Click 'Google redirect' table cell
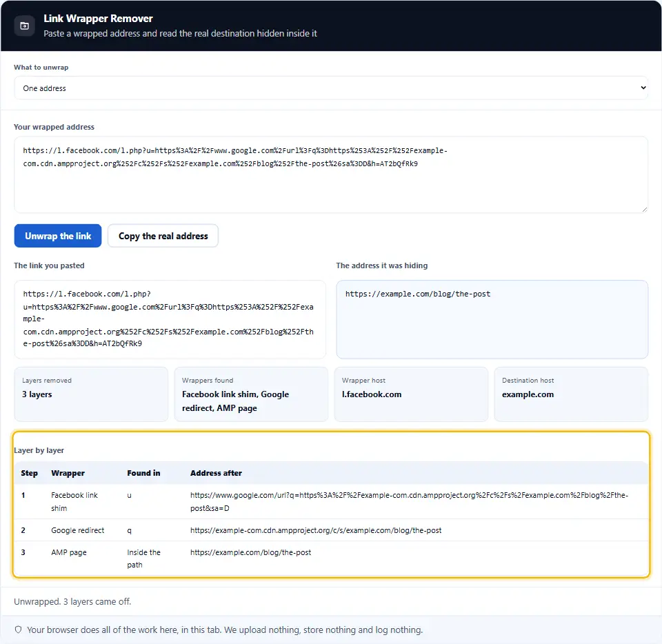This screenshot has height=644, width=662. click(78, 530)
